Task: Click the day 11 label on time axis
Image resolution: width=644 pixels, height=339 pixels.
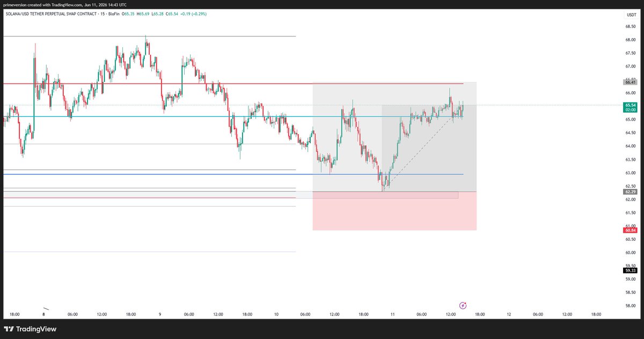Action: coord(392,314)
